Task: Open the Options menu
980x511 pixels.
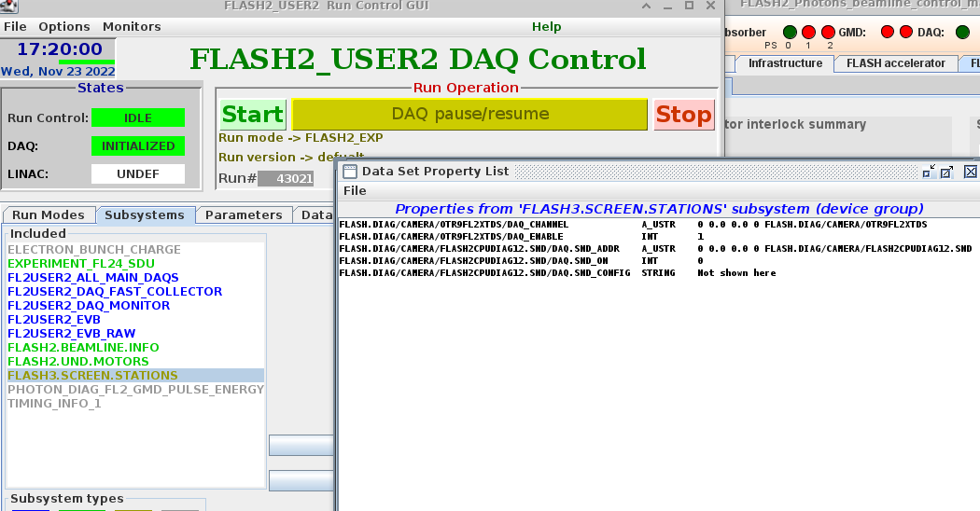Action: point(64,26)
